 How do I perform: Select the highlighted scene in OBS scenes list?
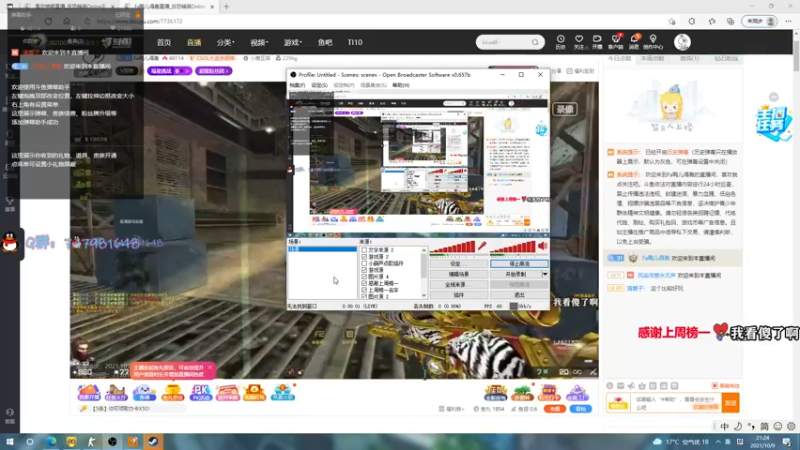[322, 249]
